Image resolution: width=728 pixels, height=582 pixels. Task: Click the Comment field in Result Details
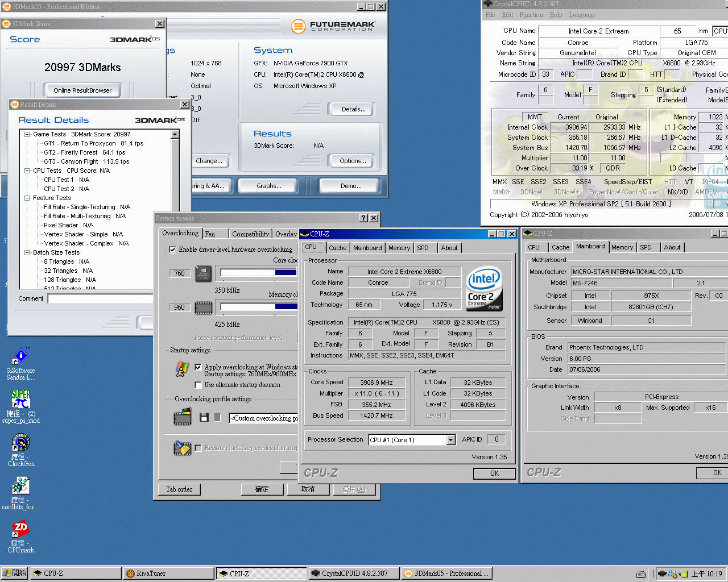100,298
